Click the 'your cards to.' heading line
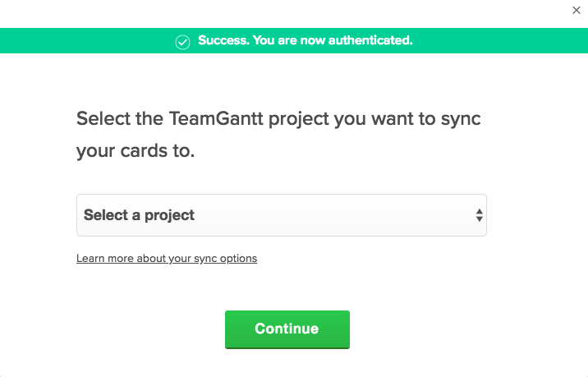 pyautogui.click(x=136, y=151)
